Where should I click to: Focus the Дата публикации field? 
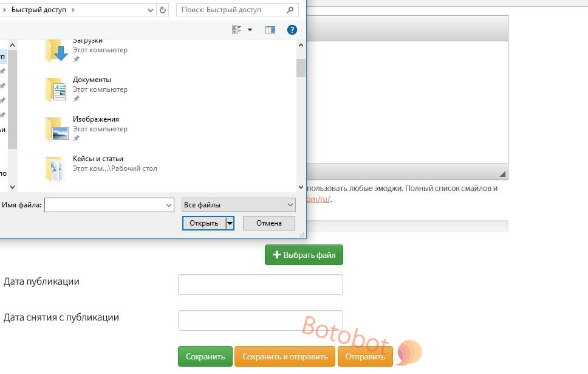tap(260, 285)
